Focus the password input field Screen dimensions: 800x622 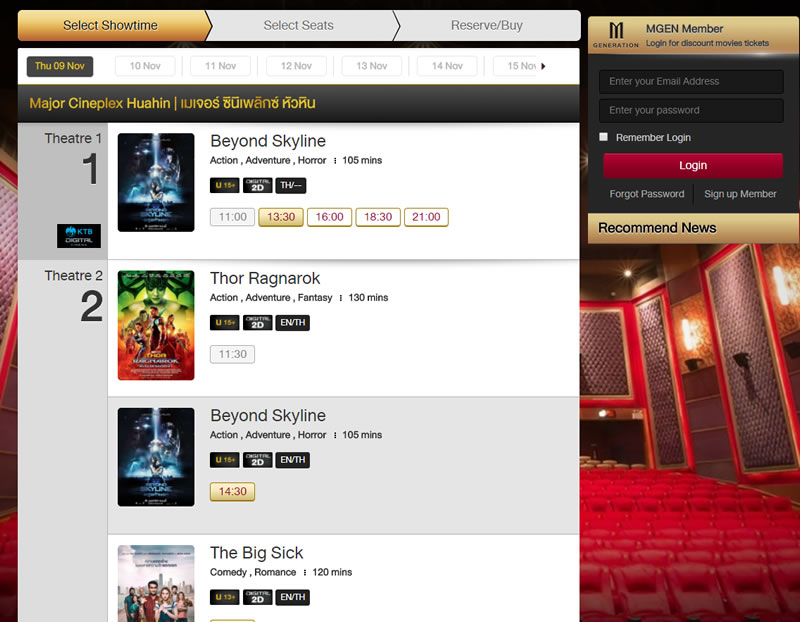(x=691, y=110)
